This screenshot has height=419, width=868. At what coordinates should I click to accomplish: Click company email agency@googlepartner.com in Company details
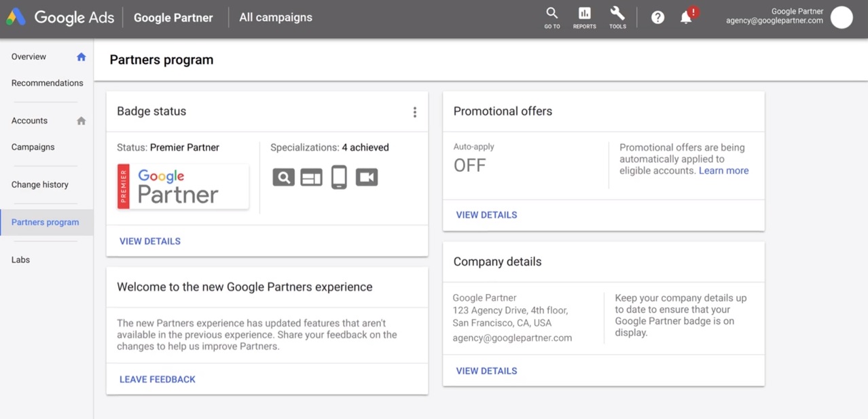click(x=512, y=338)
